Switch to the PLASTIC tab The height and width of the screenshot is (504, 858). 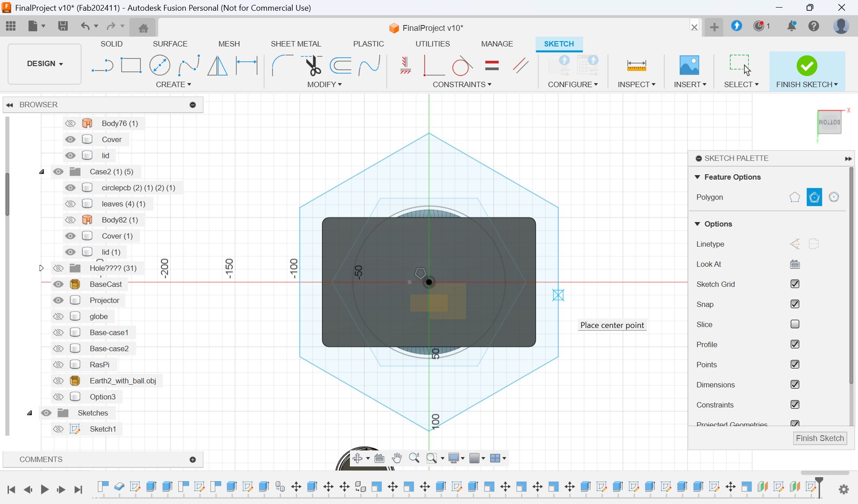click(x=368, y=44)
